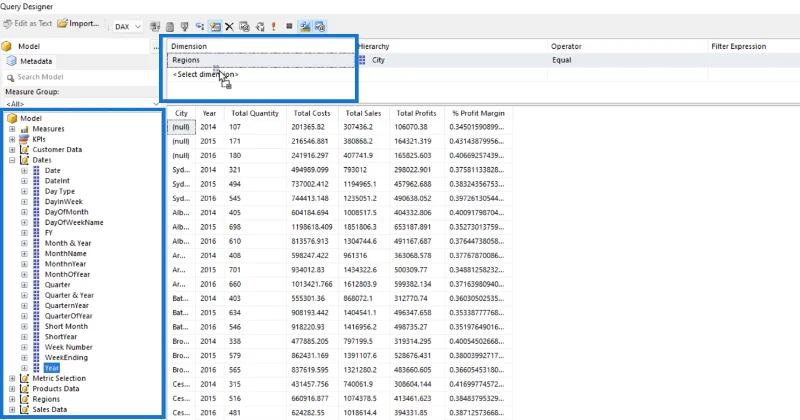Expand the MonthName field node
Image resolution: width=800 pixels, height=420 pixels.
(x=24, y=254)
